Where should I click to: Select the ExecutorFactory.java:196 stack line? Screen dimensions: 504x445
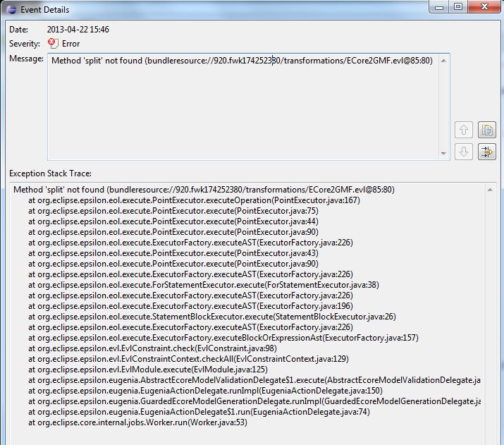190,306
